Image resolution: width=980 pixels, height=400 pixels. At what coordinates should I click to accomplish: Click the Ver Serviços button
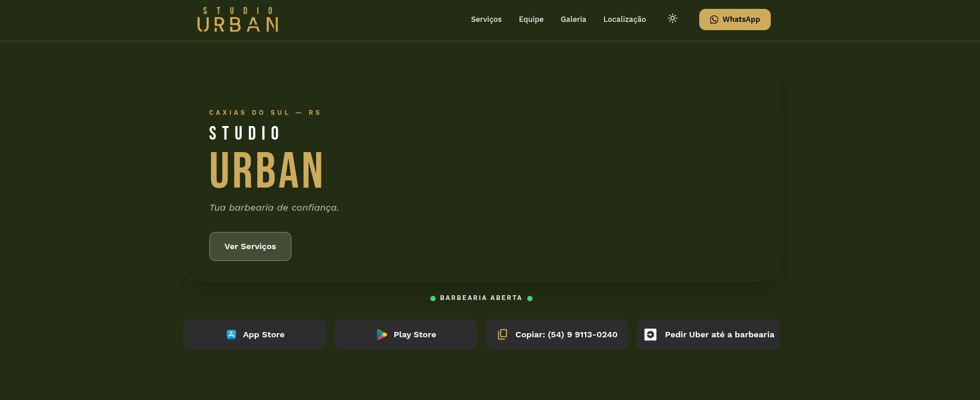click(x=250, y=246)
